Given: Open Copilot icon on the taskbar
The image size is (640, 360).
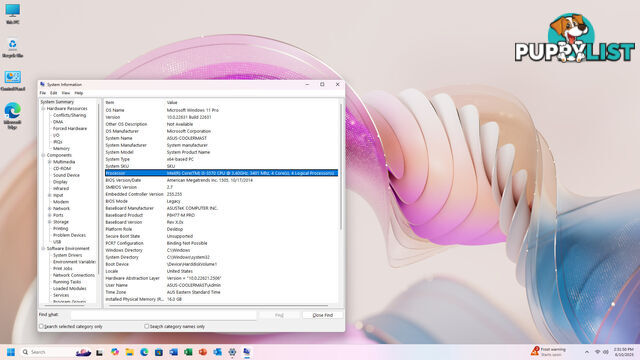Looking at the screenshot, I should pyautogui.click(x=115, y=352).
